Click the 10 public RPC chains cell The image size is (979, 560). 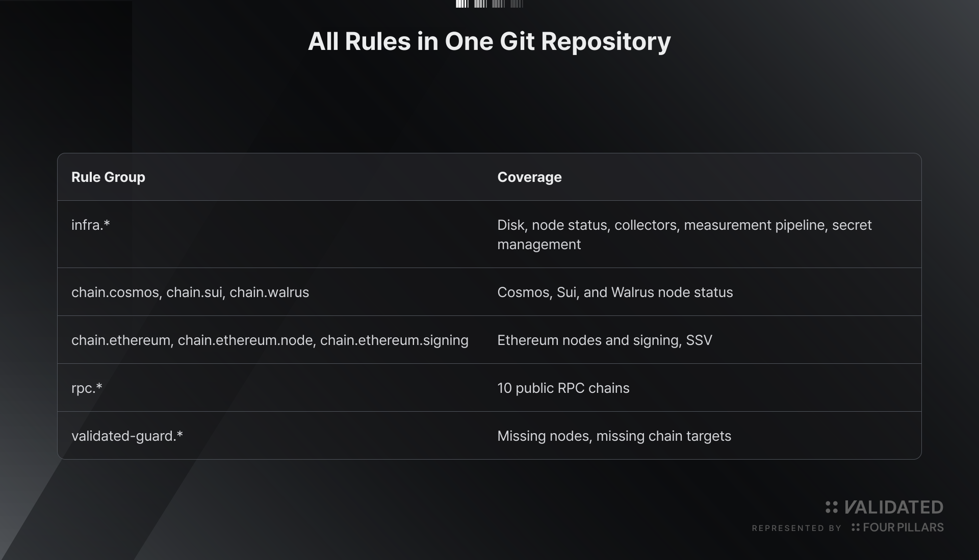[563, 388]
